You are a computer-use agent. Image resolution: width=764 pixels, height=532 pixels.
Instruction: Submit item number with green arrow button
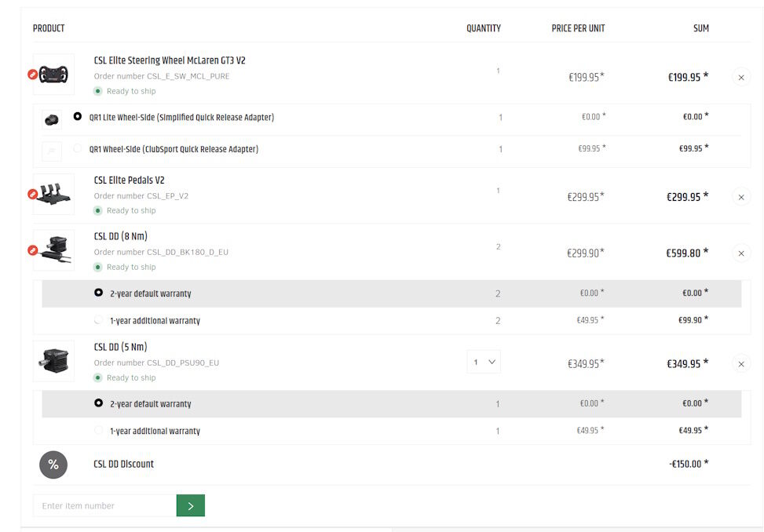(191, 506)
